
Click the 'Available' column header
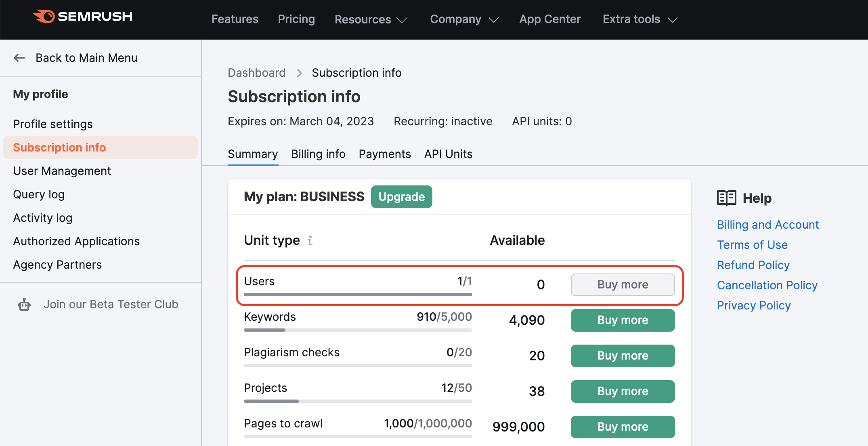(x=517, y=240)
